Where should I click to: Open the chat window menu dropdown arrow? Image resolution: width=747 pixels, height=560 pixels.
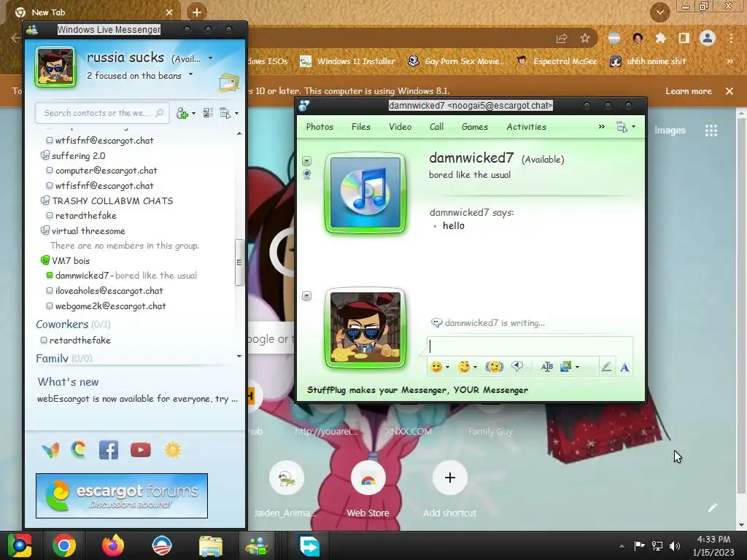[634, 127]
